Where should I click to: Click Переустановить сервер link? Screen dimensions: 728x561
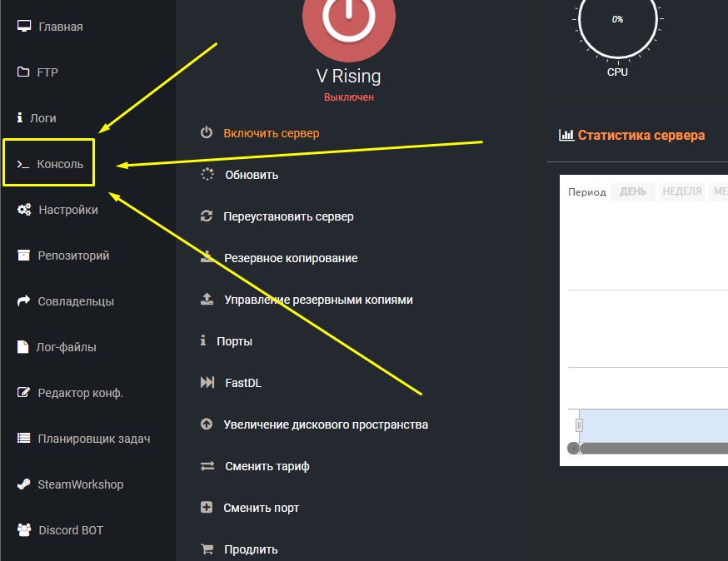[x=288, y=216]
